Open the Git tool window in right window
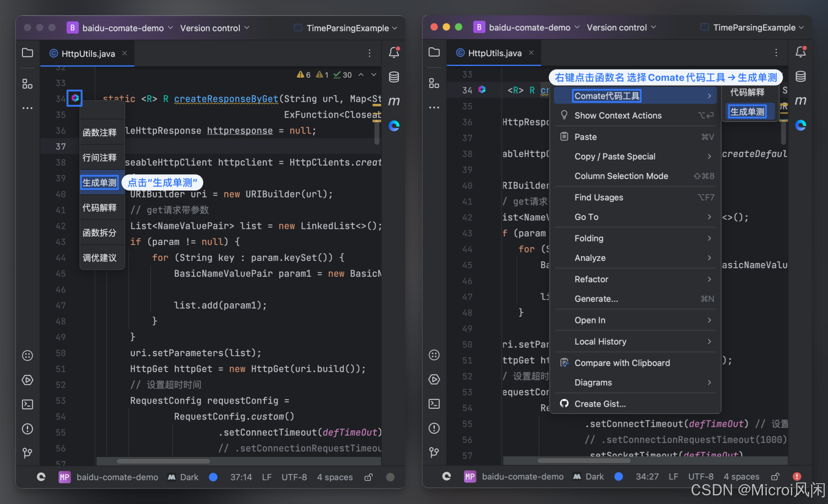 tap(434, 452)
